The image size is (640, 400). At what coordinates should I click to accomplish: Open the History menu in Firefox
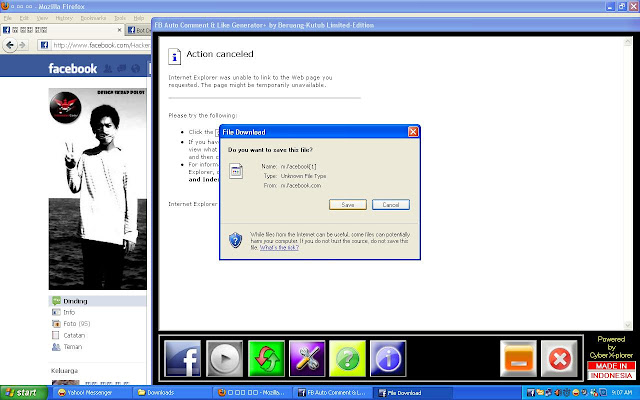(x=64, y=18)
